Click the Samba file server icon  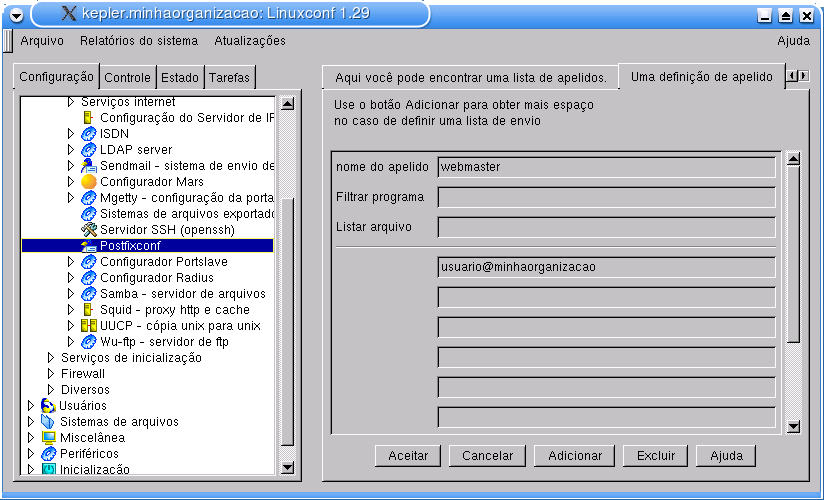[89, 294]
